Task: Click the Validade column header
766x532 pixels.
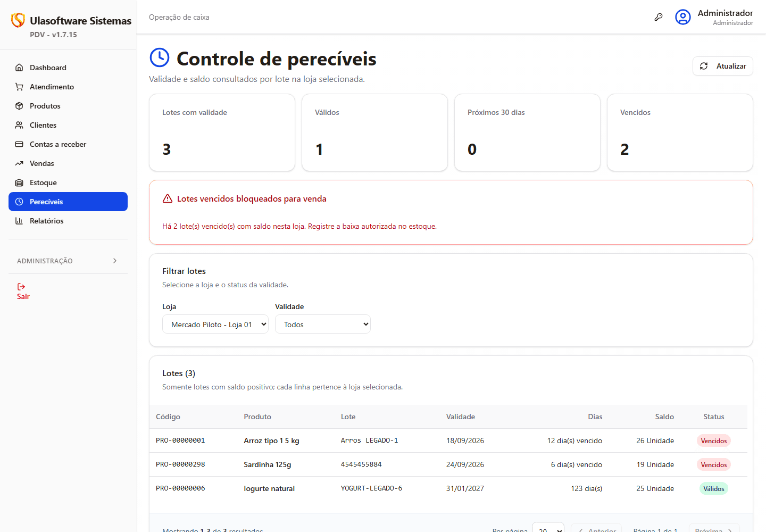Action: pyautogui.click(x=461, y=417)
